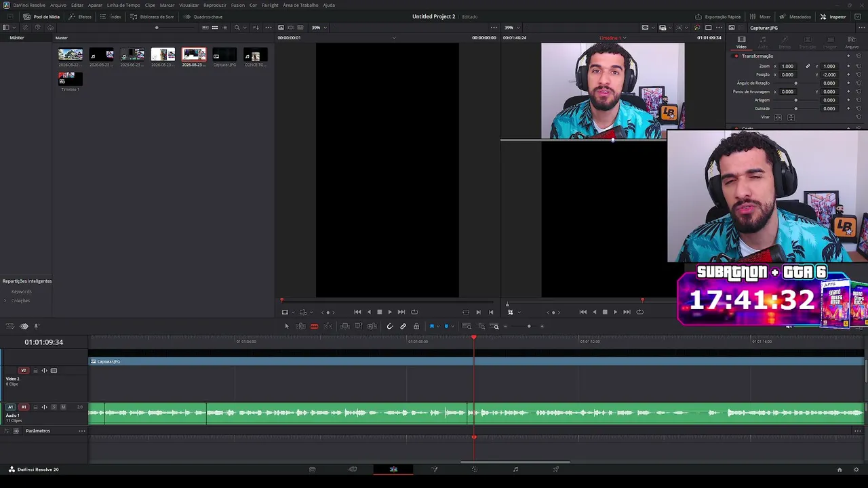Select the arrow Selection Mode tool
868x488 pixels.
tap(286, 326)
